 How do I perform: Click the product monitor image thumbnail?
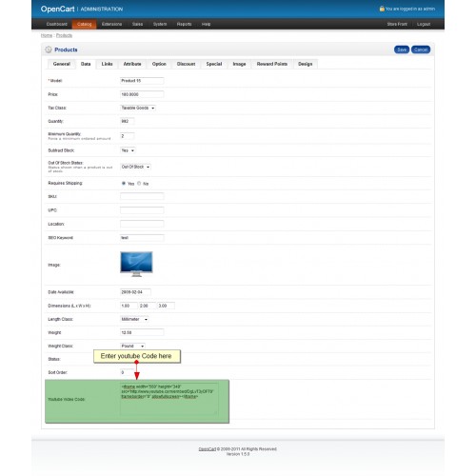coord(136,264)
